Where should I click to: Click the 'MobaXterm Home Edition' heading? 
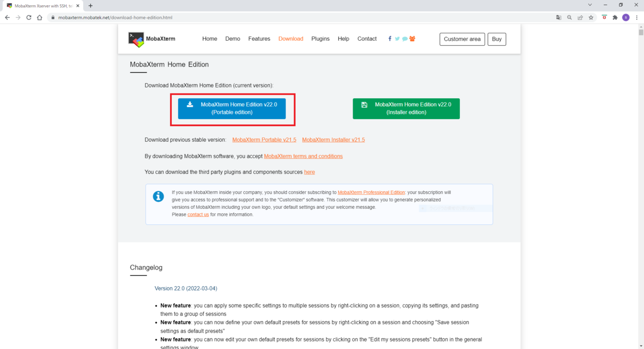(x=169, y=64)
